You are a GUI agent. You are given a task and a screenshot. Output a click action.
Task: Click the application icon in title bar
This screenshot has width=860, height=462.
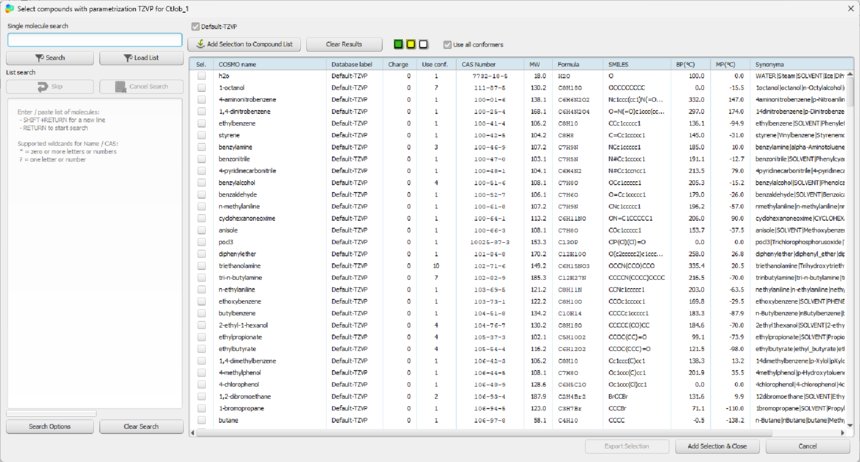[x=9, y=8]
